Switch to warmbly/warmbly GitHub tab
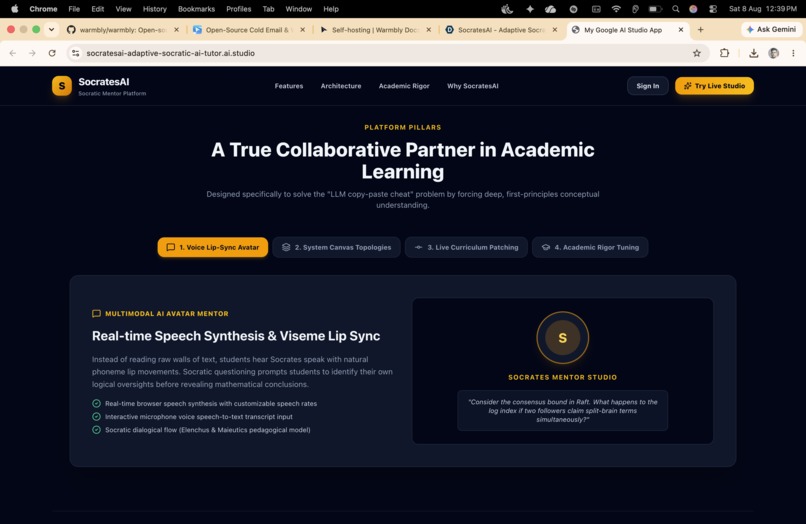Viewport: 806px width, 524px height. pyautogui.click(x=122, y=30)
